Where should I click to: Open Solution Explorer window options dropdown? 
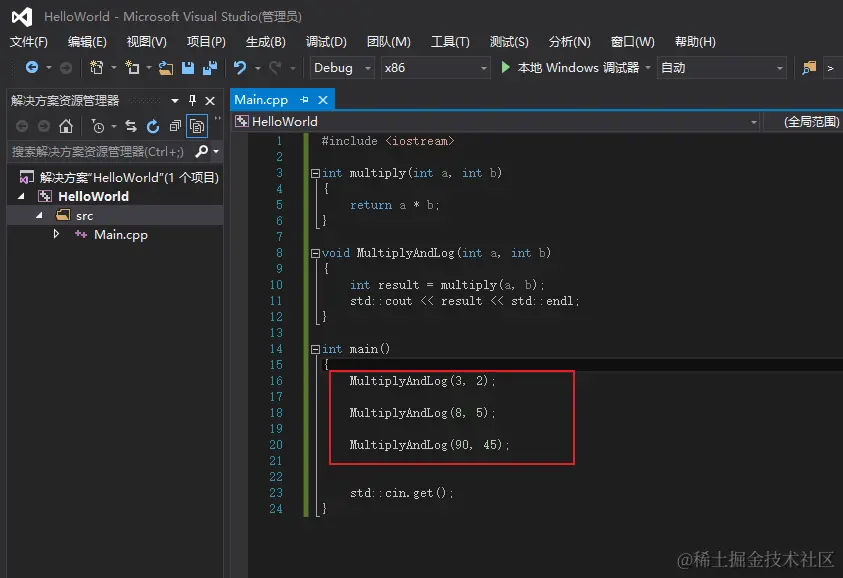pos(175,101)
